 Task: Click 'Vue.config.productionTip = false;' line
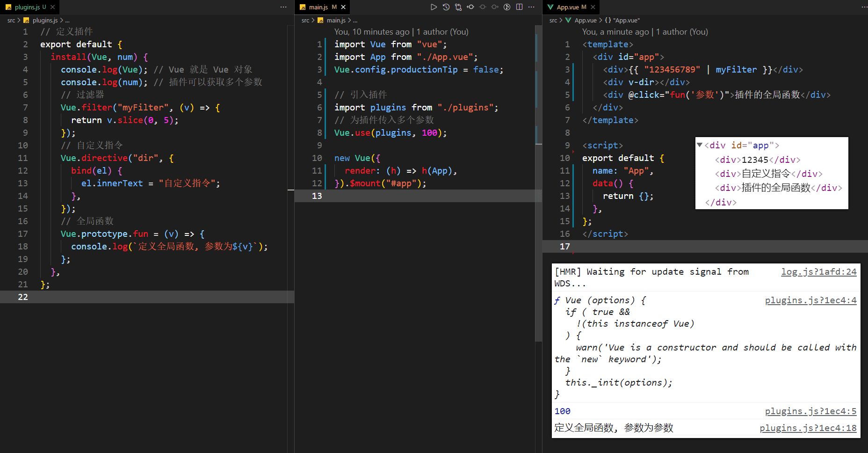[x=419, y=69]
